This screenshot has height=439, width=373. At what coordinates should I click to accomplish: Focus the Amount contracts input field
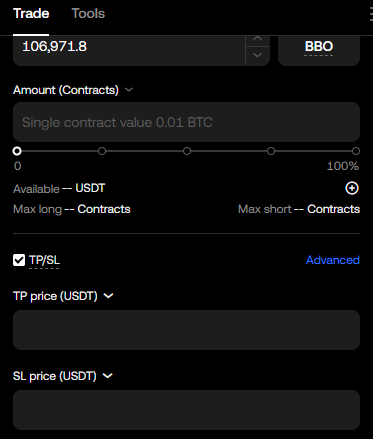click(x=186, y=122)
